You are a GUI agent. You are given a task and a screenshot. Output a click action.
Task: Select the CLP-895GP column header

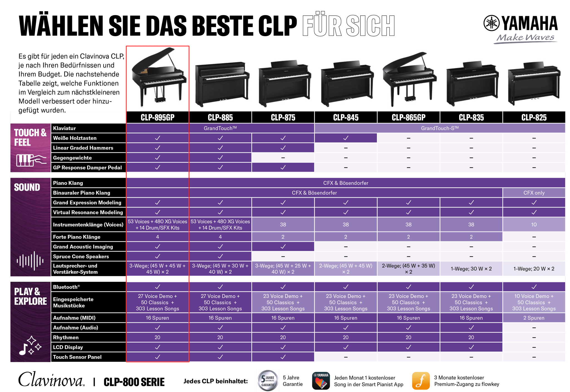point(158,117)
